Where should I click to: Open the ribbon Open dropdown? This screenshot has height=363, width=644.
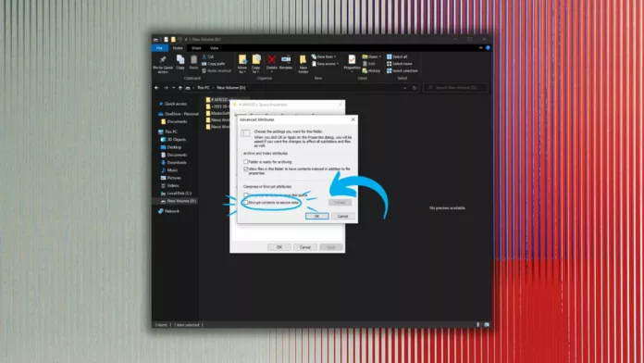coord(372,56)
